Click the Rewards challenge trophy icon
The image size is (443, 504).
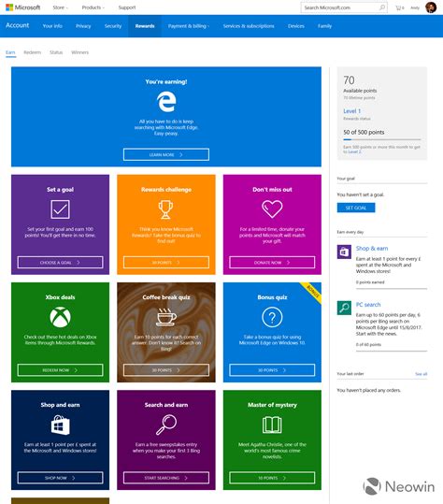point(165,209)
